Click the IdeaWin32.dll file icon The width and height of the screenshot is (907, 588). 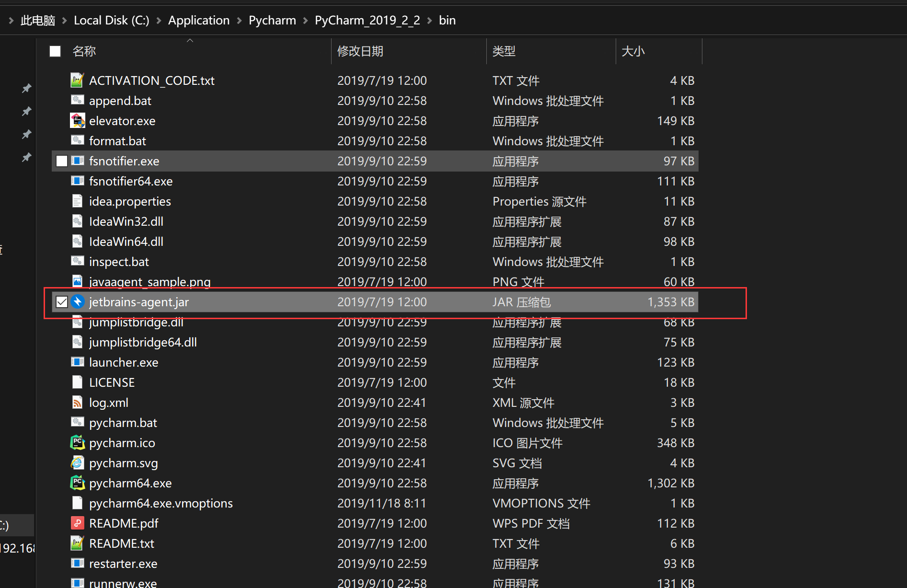(77, 221)
